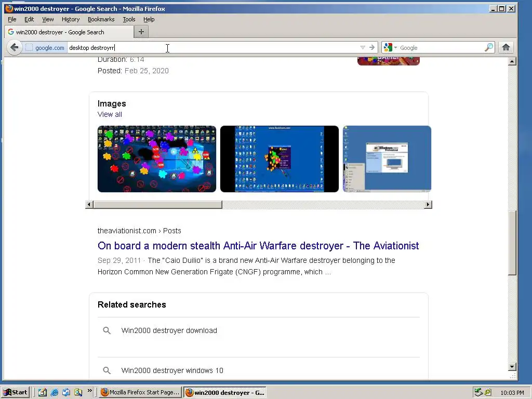Click the site identity icon beside google.com
Viewport: 532px width, 399px height.
29,48
